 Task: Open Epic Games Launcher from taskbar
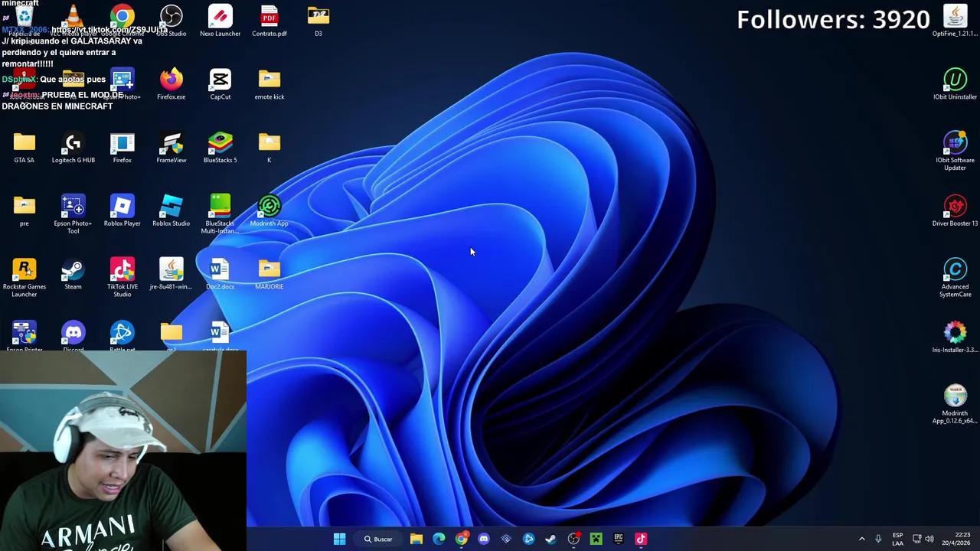tap(618, 539)
